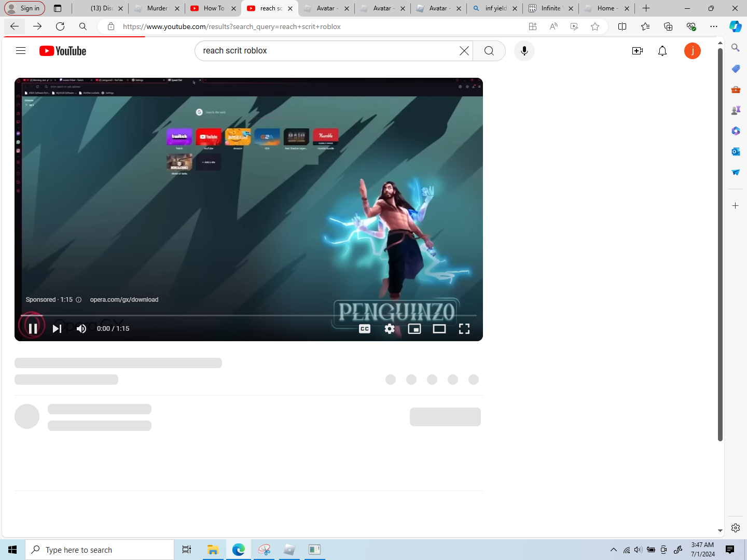This screenshot has height=560, width=747.
Task: Refresh the current page
Action: (60, 26)
